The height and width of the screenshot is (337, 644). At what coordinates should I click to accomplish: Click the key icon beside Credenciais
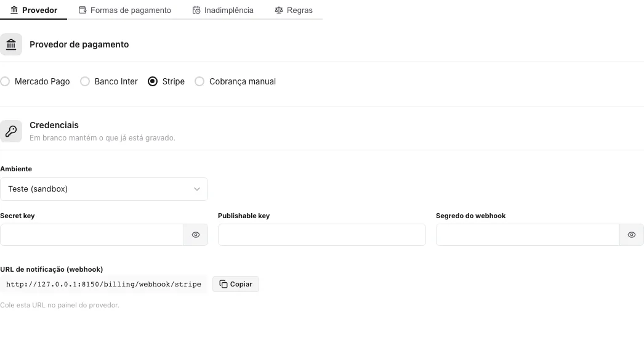11,131
